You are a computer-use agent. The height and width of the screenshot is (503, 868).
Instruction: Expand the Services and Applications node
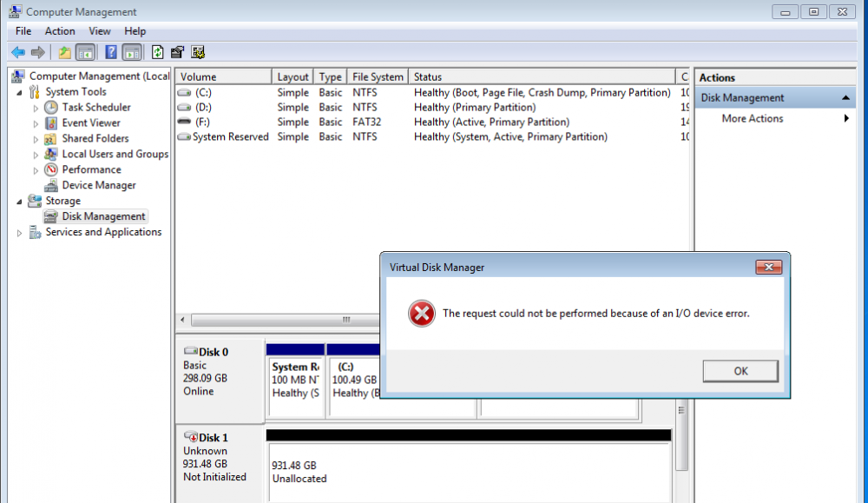coord(19,233)
